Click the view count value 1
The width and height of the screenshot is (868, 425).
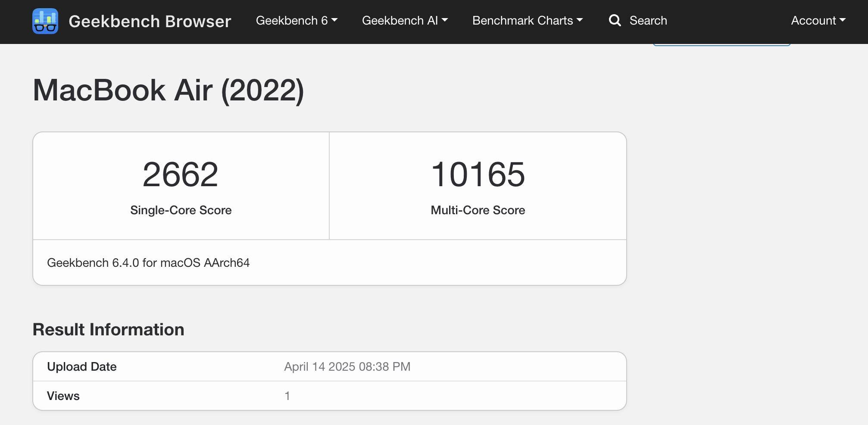[x=287, y=396]
